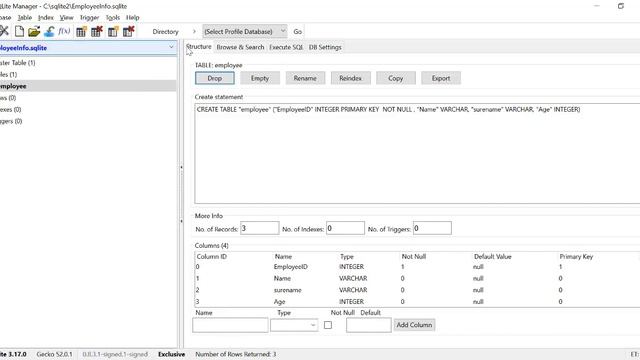Image resolution: width=640 pixels, height=360 pixels.
Task: Click the Directory label in toolbar
Action: click(x=165, y=31)
